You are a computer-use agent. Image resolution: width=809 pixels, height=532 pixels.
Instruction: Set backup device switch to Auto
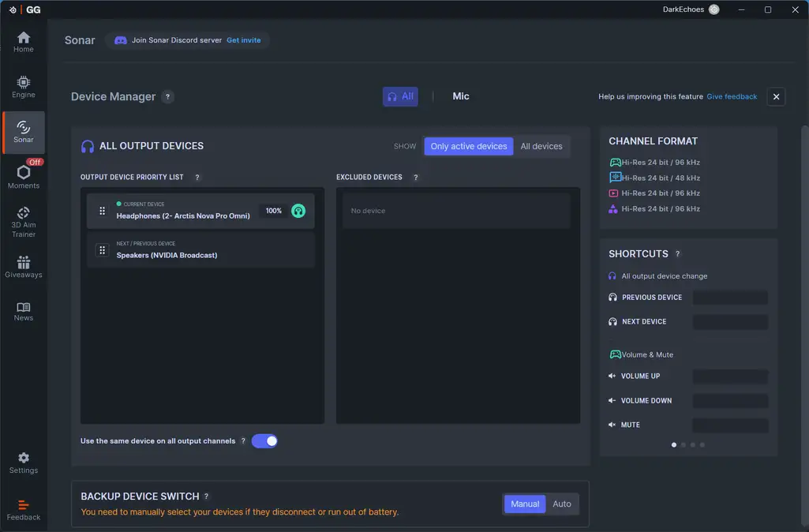[562, 504]
